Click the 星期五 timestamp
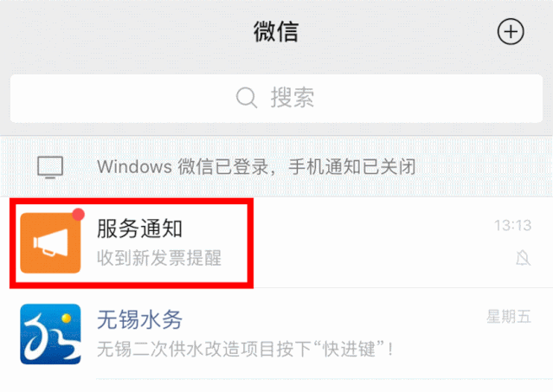Screen dimensions: 553x392 click(509, 316)
